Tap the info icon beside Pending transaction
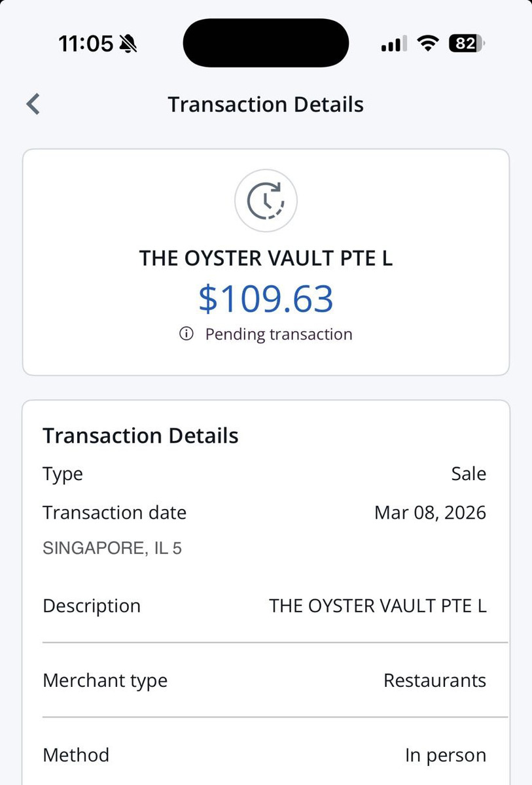This screenshot has width=532, height=785. coord(186,334)
